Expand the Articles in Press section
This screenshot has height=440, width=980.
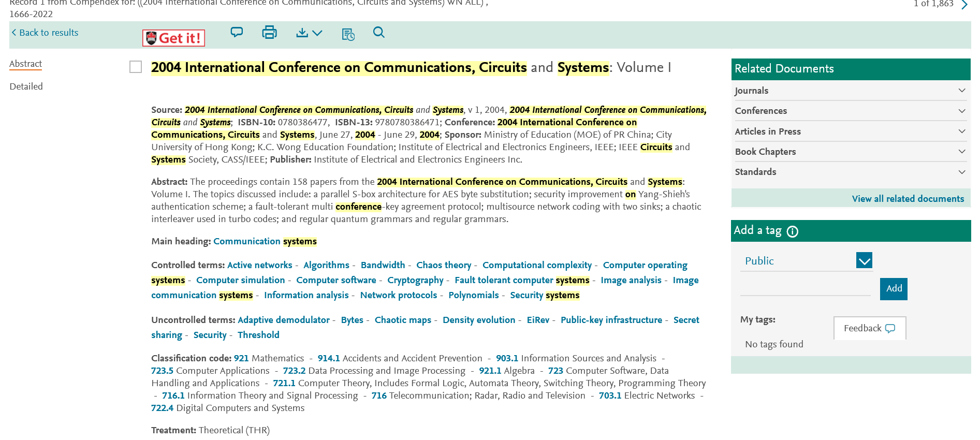tap(851, 131)
